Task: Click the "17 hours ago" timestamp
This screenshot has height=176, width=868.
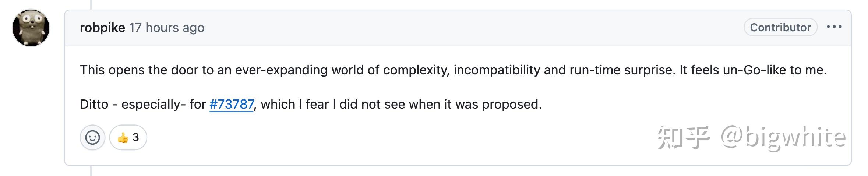Action: (167, 28)
